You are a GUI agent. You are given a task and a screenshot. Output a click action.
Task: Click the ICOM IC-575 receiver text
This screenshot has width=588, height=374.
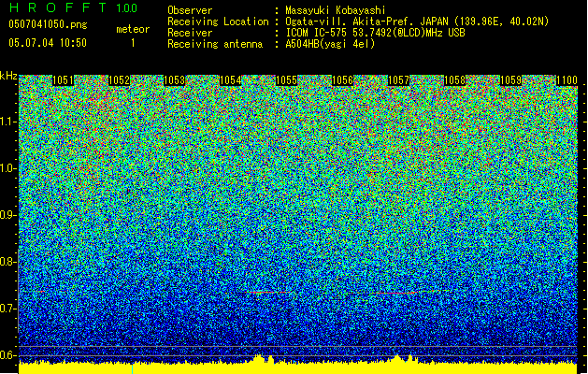tap(375, 33)
